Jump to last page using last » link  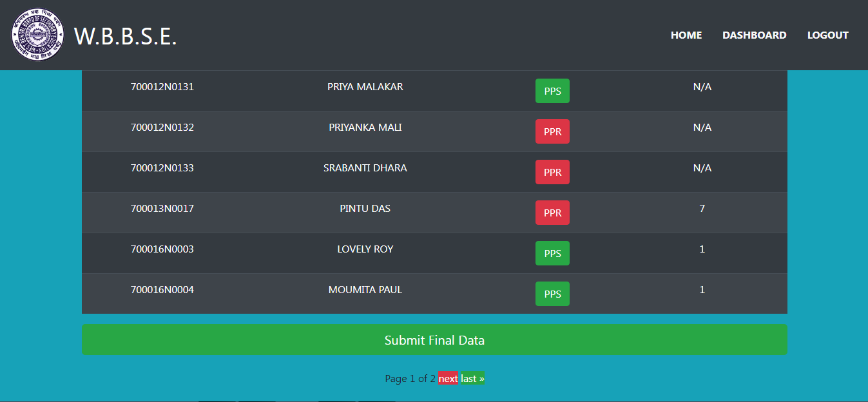[472, 378]
